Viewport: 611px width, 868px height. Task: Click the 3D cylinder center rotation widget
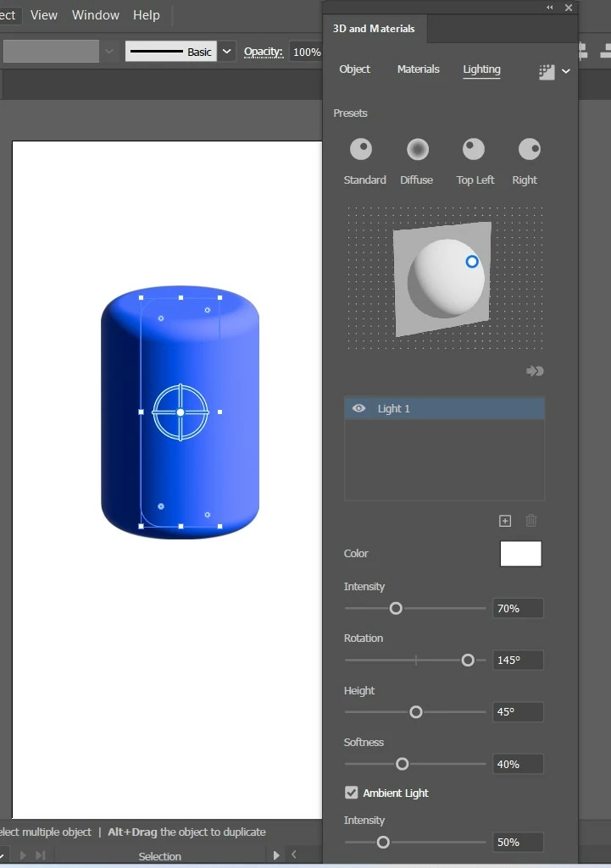(x=181, y=412)
